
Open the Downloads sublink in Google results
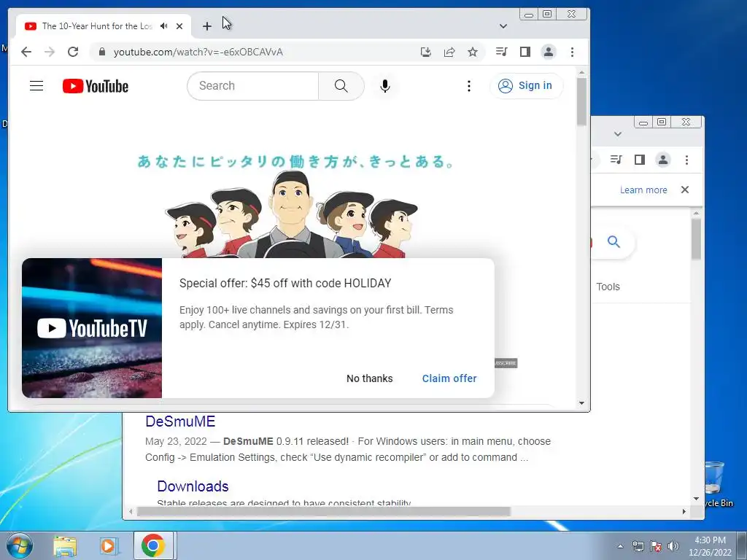pos(193,486)
